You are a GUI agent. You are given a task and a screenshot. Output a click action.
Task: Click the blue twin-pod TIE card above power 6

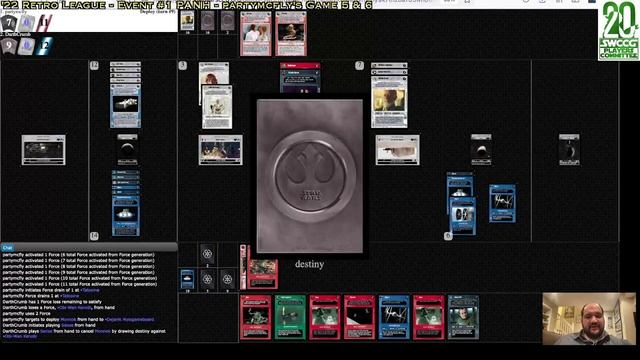tap(463, 216)
